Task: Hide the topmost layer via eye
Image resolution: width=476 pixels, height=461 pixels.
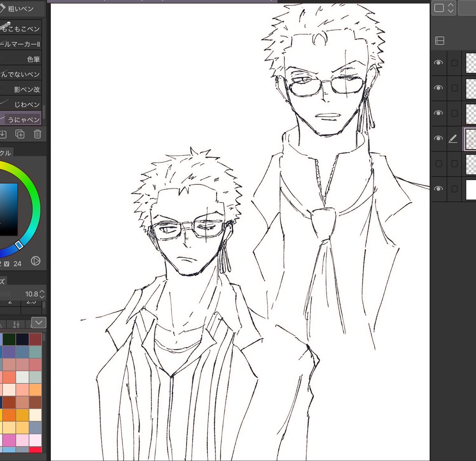Action: tap(438, 63)
